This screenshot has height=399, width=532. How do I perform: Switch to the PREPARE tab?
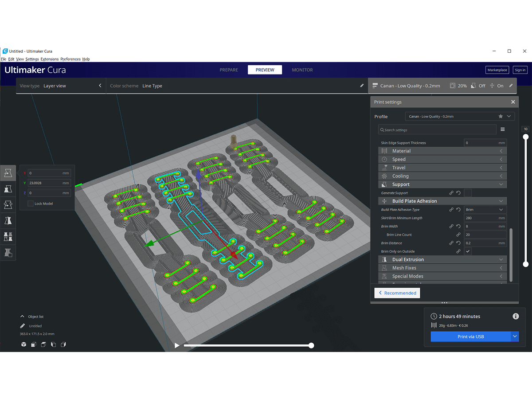[229, 70]
